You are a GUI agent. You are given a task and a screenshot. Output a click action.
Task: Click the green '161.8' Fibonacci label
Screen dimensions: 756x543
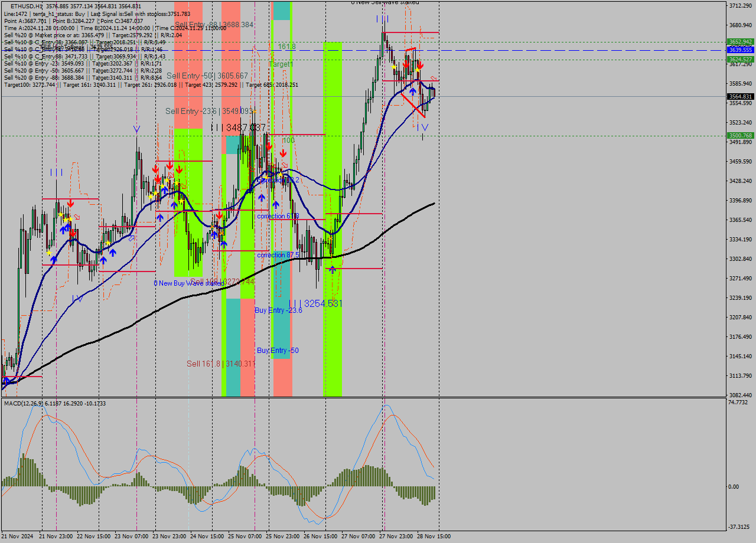point(287,46)
